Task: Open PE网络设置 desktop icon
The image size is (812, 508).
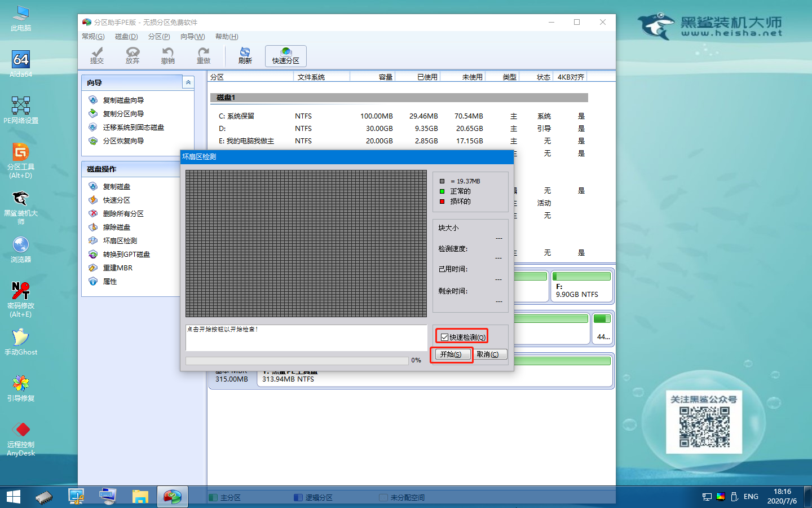Action: (21, 110)
